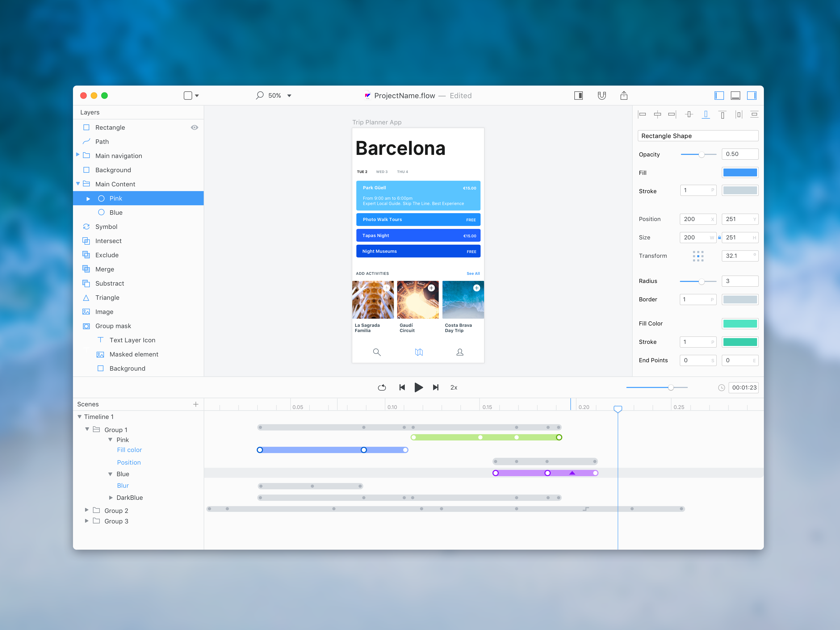Skip to the next keyframe

click(436, 387)
